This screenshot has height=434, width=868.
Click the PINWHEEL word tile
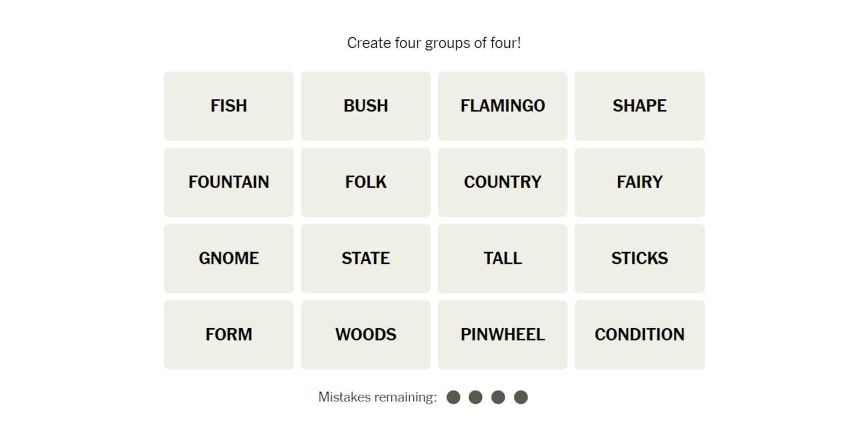(x=502, y=335)
